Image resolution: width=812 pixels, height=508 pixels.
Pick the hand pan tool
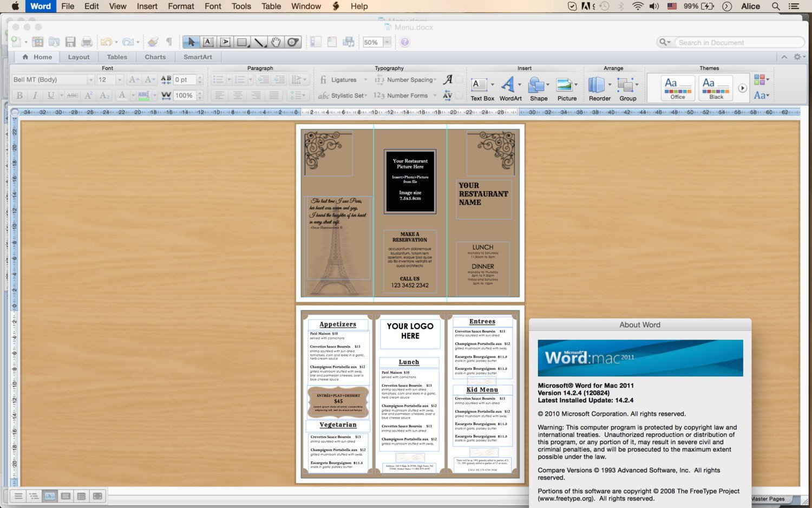click(276, 42)
